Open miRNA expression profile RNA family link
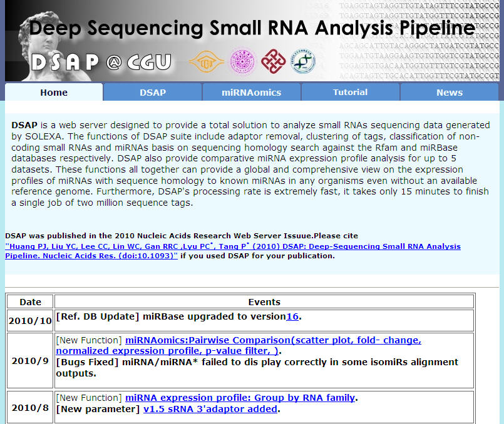This screenshot has height=424, width=504. [240, 398]
